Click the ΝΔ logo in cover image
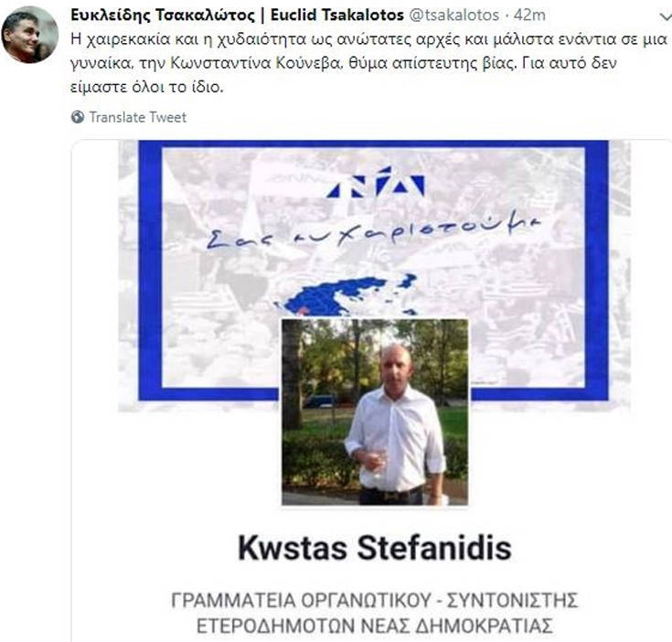 point(376,182)
